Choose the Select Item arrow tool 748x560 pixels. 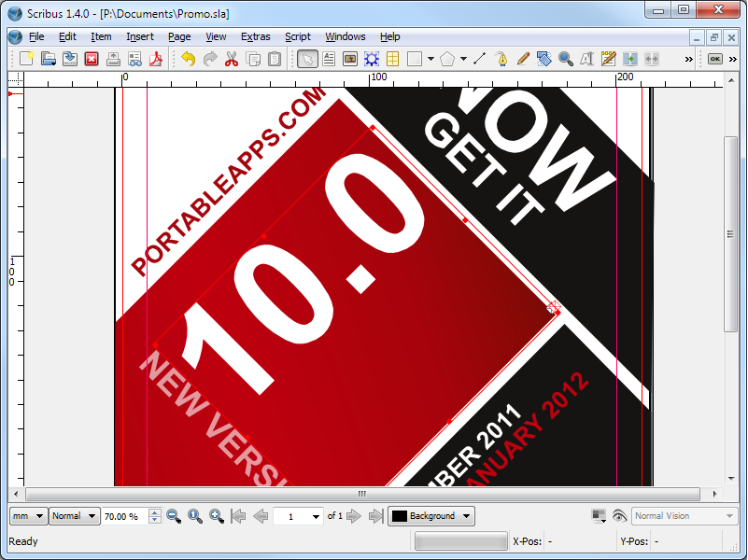pos(307,59)
